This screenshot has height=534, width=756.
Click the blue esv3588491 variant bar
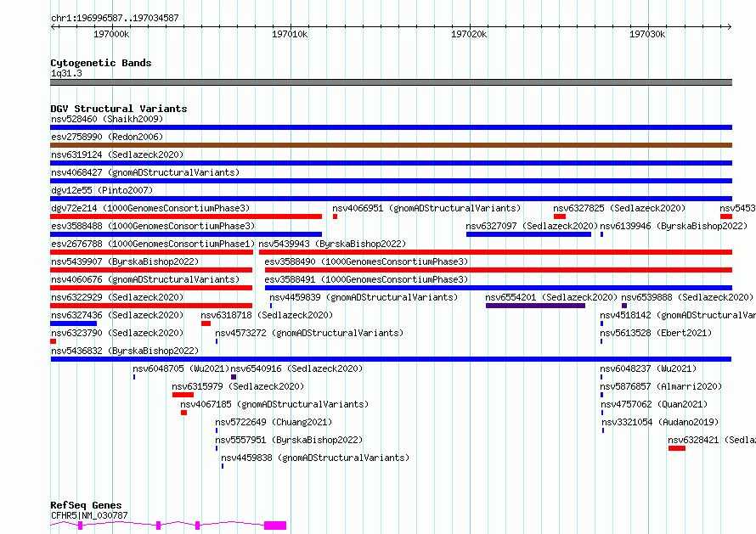499,288
